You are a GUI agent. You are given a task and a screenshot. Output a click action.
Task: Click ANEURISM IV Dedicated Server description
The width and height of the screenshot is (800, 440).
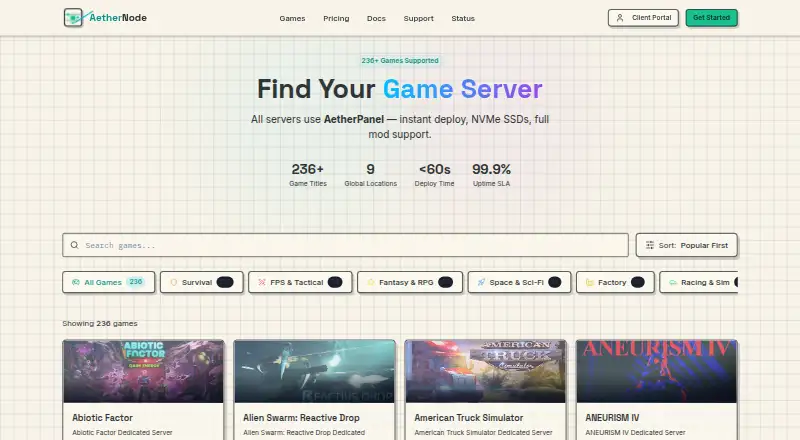[635, 432]
